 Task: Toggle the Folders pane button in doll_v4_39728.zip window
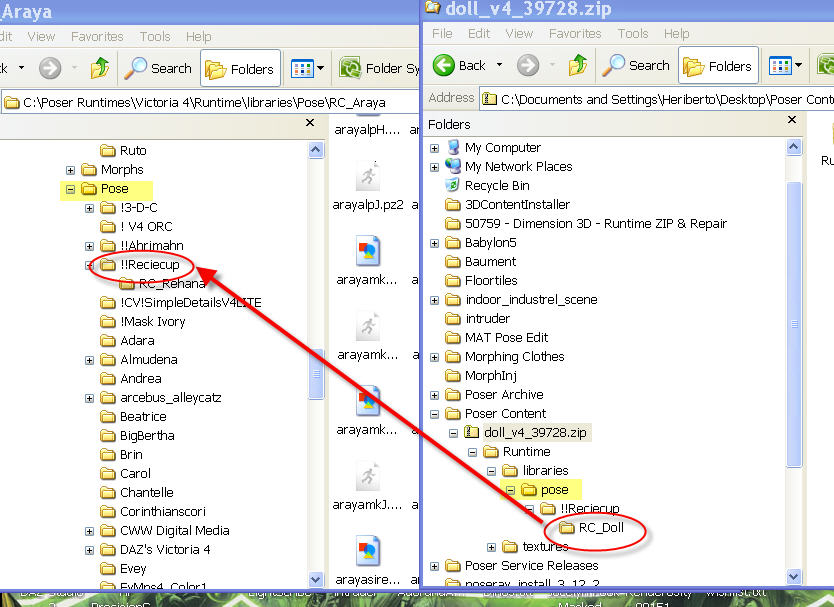(718, 65)
